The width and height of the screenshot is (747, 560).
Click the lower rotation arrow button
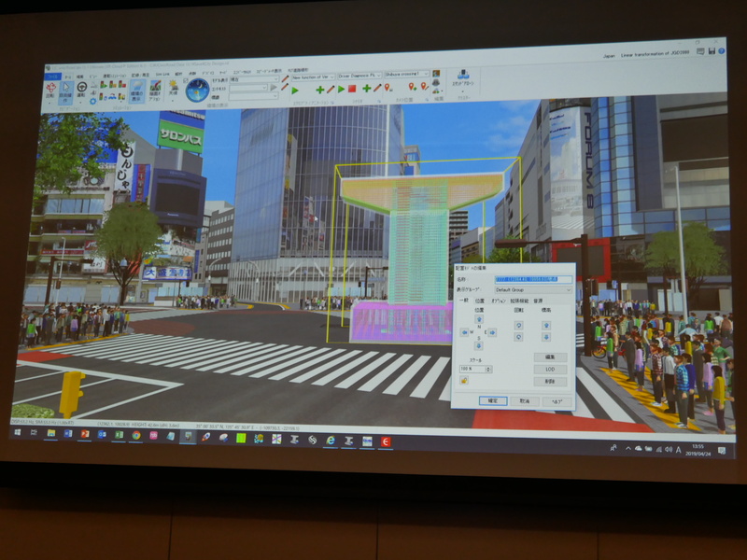click(x=519, y=337)
